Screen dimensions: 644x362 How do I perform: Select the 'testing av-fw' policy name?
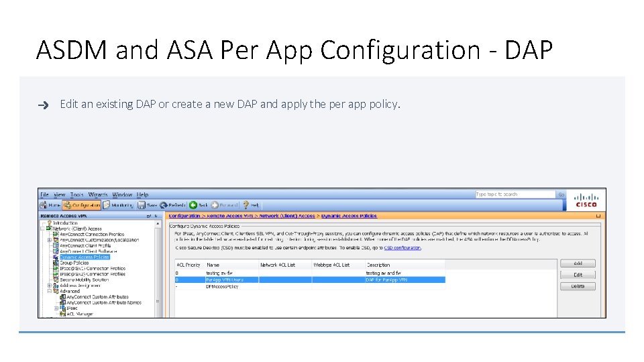[219, 273]
